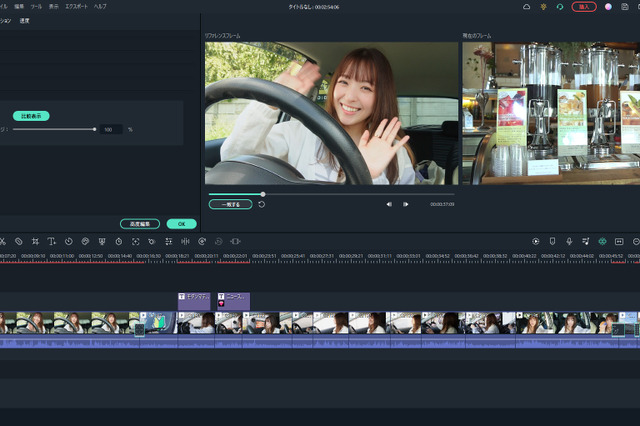Click the reset arrow next to match button
Viewport: 640px width, 426px height.
coord(262,204)
